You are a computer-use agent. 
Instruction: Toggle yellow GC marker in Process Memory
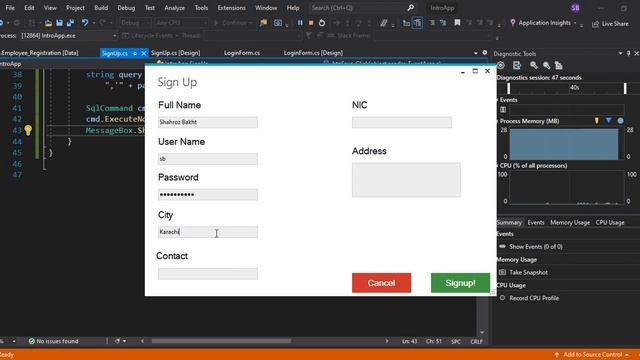point(596,121)
